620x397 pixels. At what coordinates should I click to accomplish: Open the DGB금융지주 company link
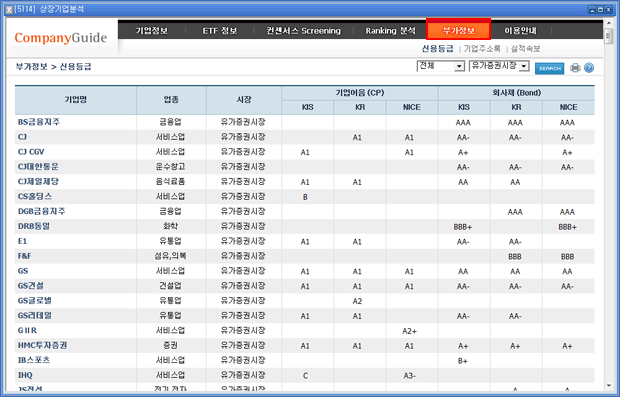point(42,212)
